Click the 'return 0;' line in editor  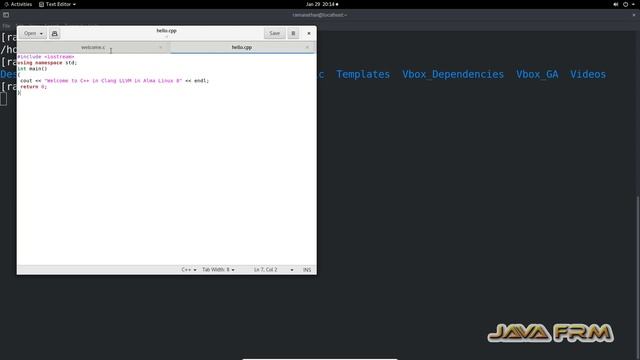point(33,87)
